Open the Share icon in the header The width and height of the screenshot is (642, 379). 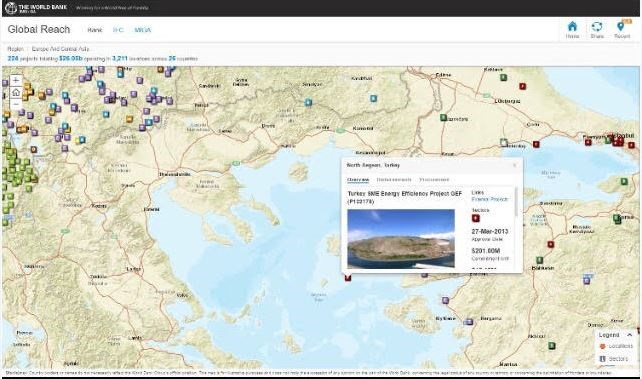click(x=597, y=29)
